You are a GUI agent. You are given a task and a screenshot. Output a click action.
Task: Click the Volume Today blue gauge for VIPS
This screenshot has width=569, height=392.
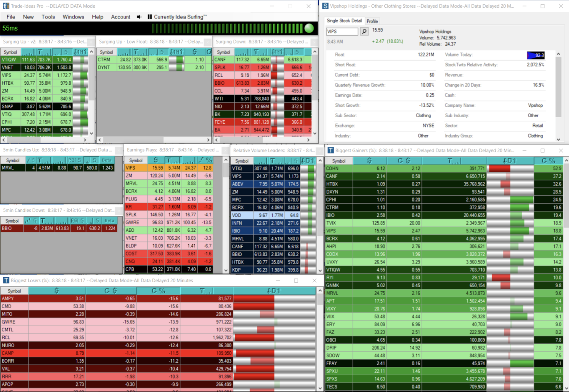pos(535,55)
